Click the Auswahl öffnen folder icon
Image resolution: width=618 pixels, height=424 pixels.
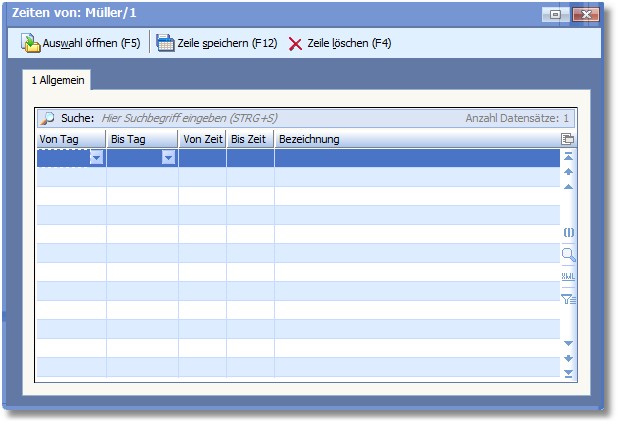[x=30, y=43]
